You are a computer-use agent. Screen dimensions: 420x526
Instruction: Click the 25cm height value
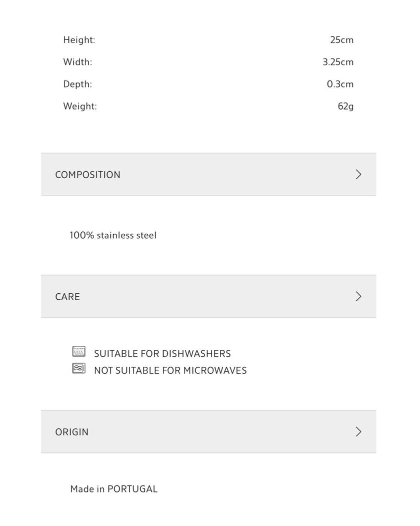click(x=341, y=40)
